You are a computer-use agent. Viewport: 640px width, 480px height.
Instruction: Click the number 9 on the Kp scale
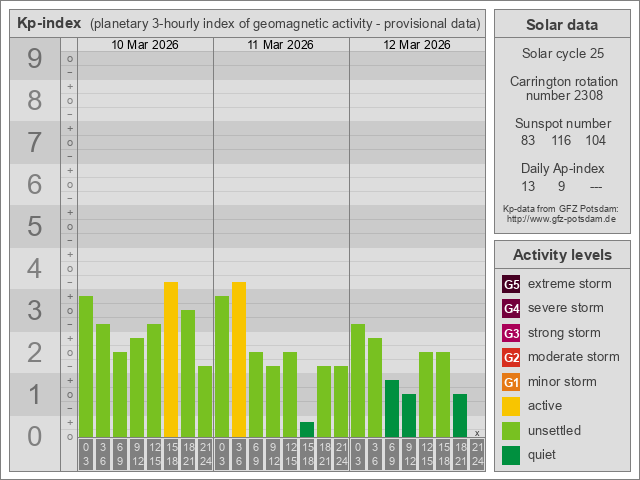point(35,60)
